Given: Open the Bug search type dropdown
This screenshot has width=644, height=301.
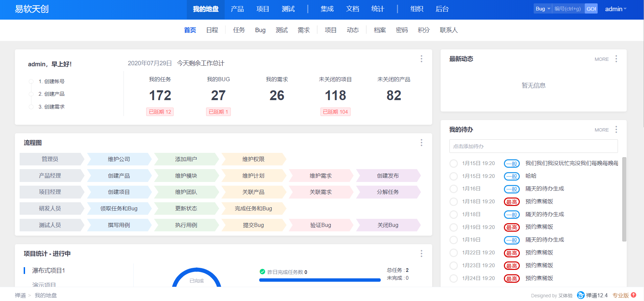Looking at the screenshot, I should pyautogui.click(x=543, y=9).
